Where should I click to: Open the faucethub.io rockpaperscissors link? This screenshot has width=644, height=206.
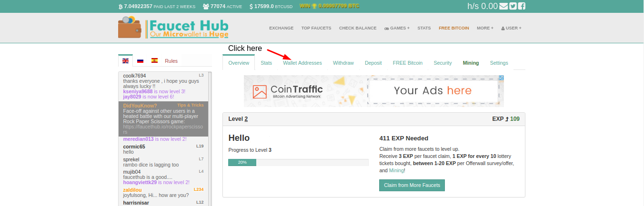pyautogui.click(x=163, y=129)
